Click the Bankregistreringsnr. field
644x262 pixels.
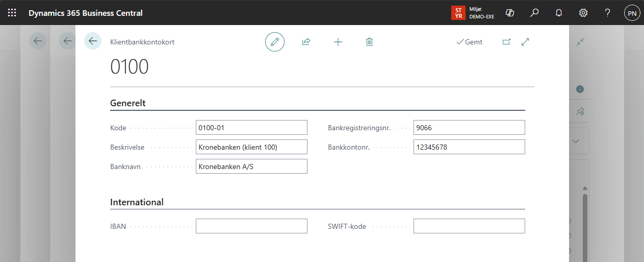(469, 128)
